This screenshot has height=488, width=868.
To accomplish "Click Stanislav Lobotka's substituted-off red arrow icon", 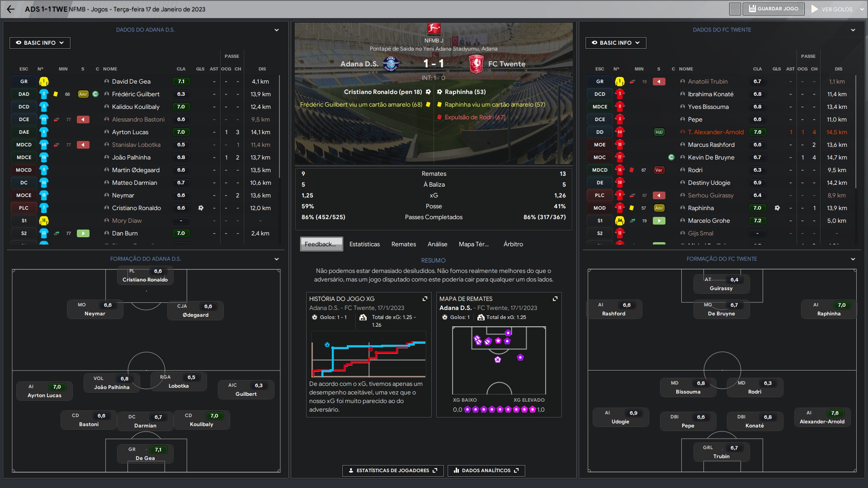I will click(83, 145).
